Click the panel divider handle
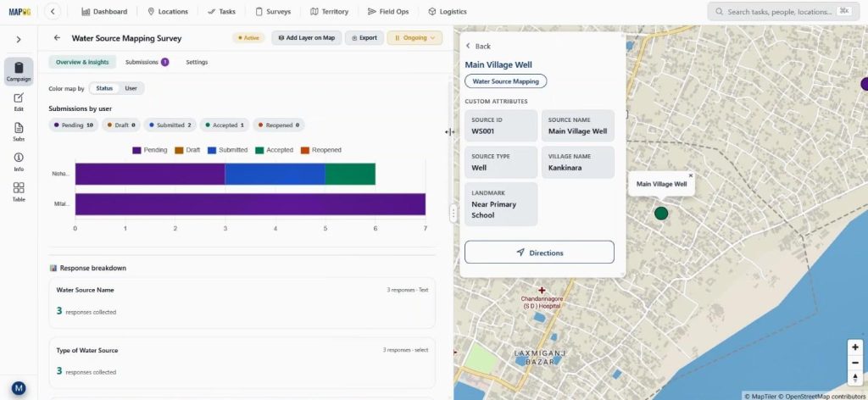 [x=453, y=214]
